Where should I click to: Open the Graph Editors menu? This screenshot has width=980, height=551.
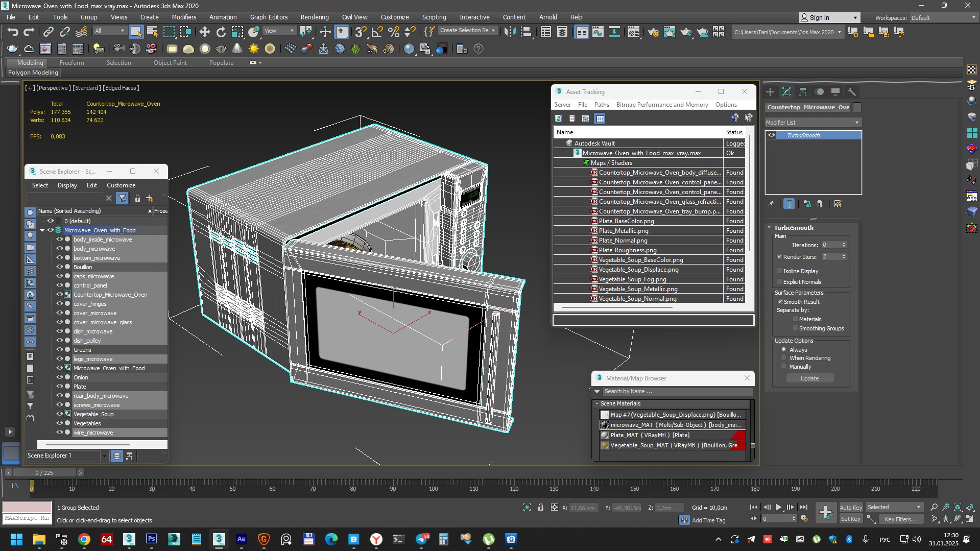point(269,17)
